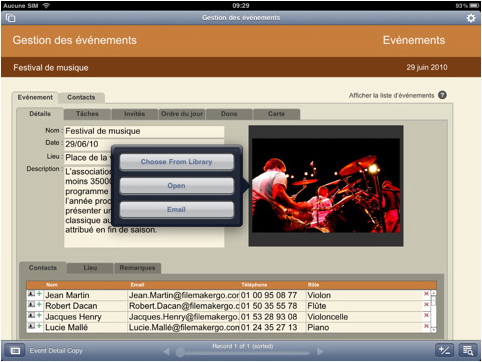Click the contact card icon beside Jacques Henry
Image resolution: width=482 pixels, height=362 pixels.
pyautogui.click(x=31, y=315)
